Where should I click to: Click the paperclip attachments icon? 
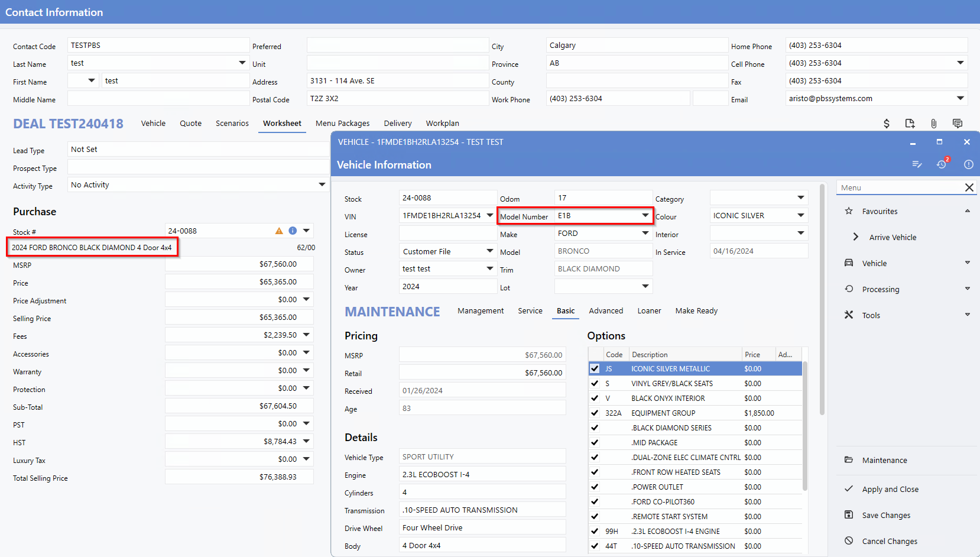[933, 124]
